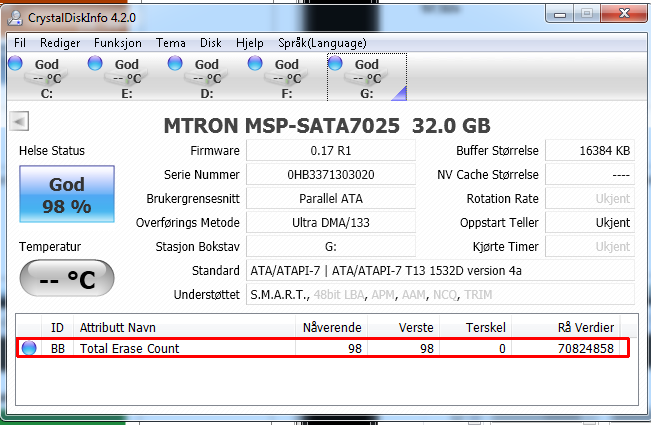Image resolution: width=651 pixels, height=425 pixels.
Task: Minimize the CrystalDiskInfo window
Action: (560, 14)
